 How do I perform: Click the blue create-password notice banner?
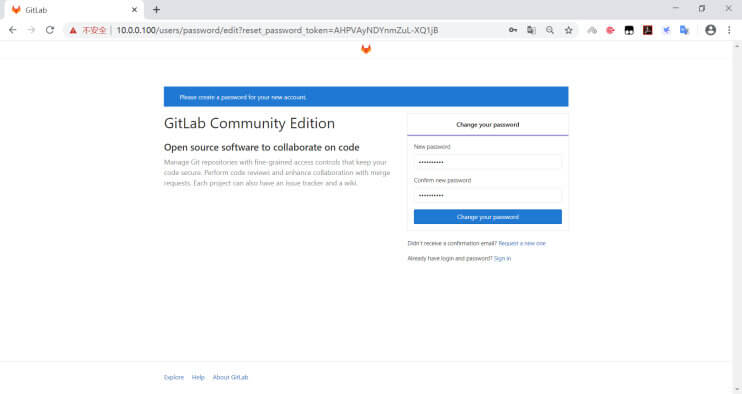366,96
